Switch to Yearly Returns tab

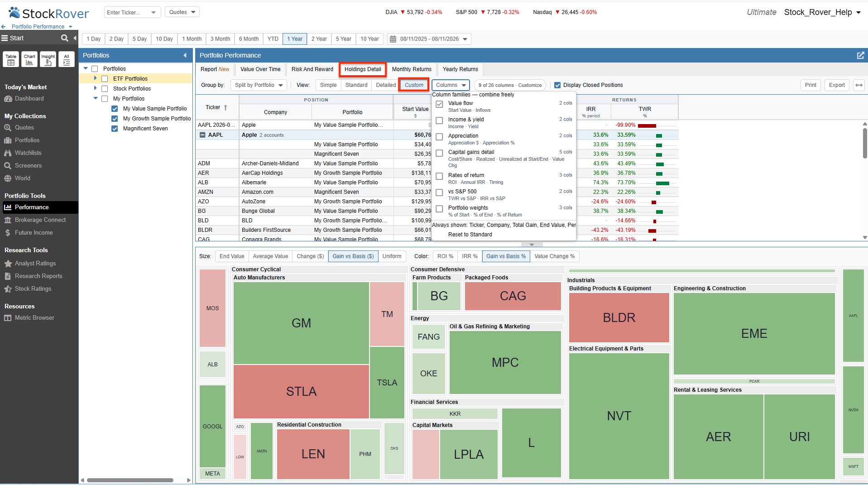(460, 69)
